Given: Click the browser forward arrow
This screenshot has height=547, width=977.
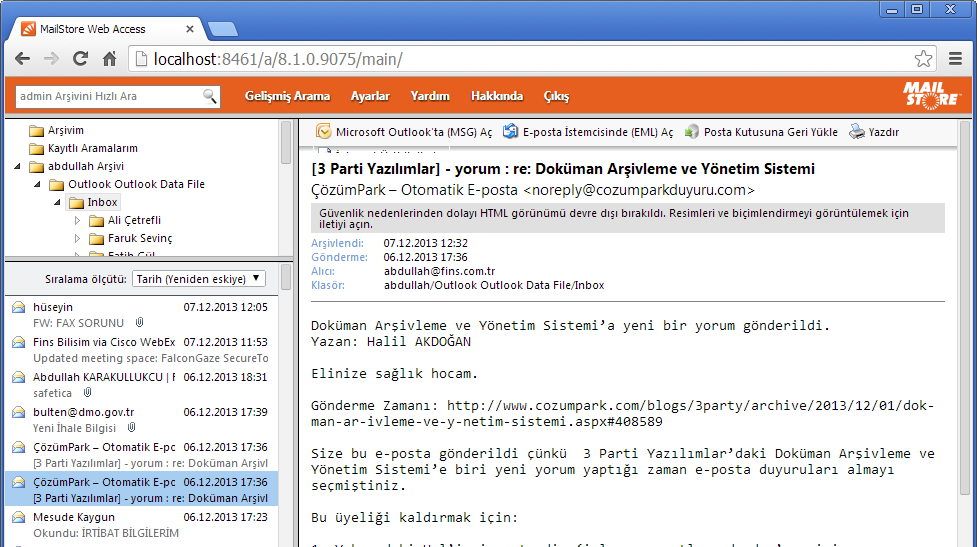Looking at the screenshot, I should coord(51,59).
